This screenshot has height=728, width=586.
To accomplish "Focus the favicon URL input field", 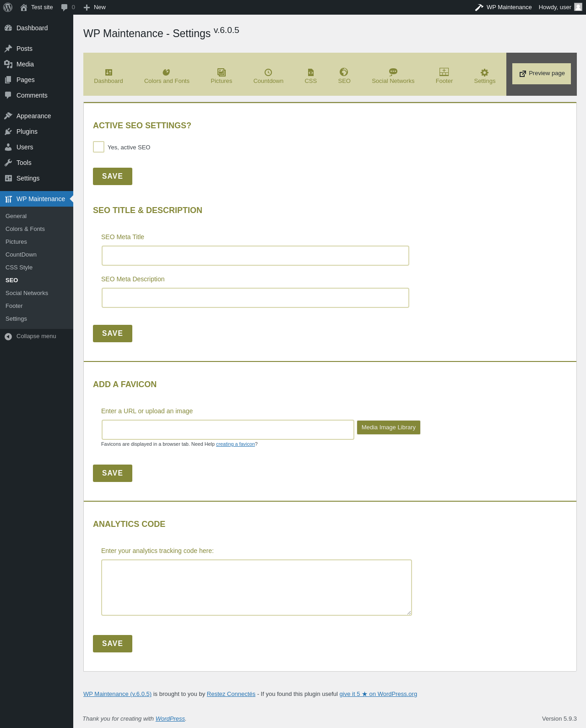I will [228, 430].
